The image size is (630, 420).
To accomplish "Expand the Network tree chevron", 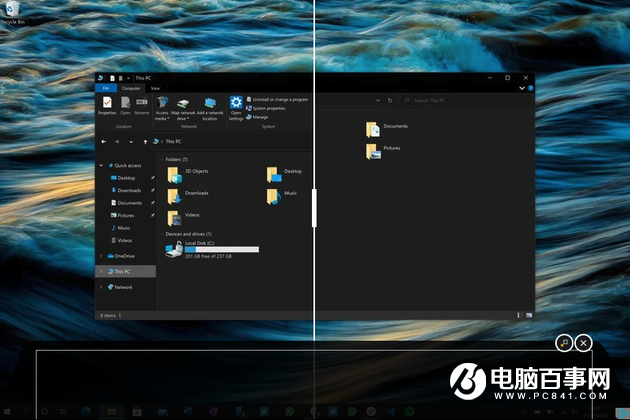I will coord(101,287).
